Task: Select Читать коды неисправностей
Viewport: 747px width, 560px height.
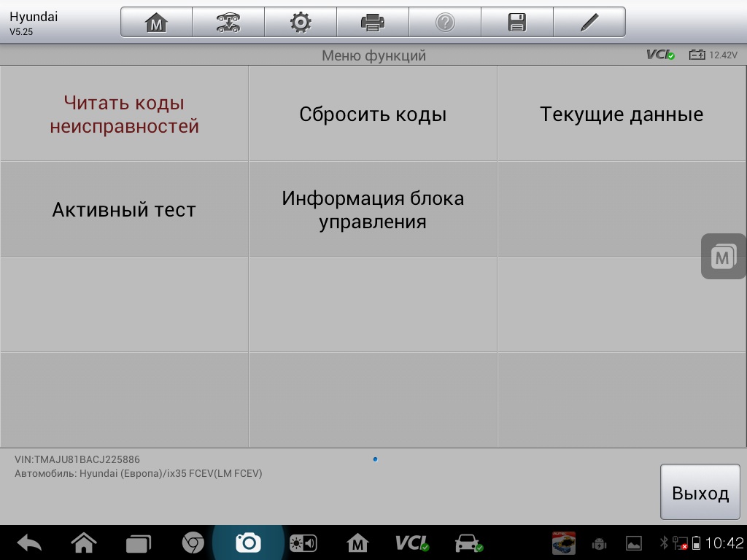Action: [x=124, y=114]
